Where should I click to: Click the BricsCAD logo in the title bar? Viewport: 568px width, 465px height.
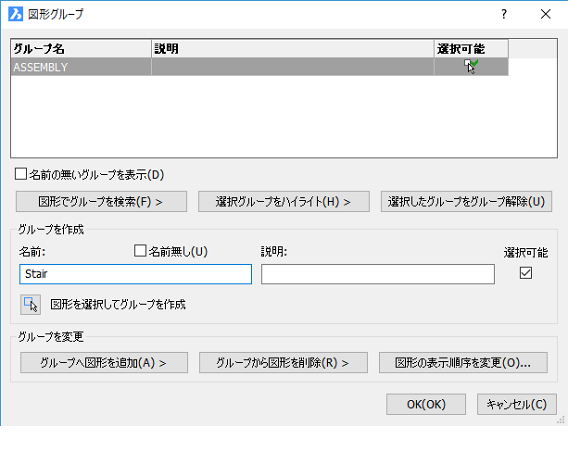16,14
